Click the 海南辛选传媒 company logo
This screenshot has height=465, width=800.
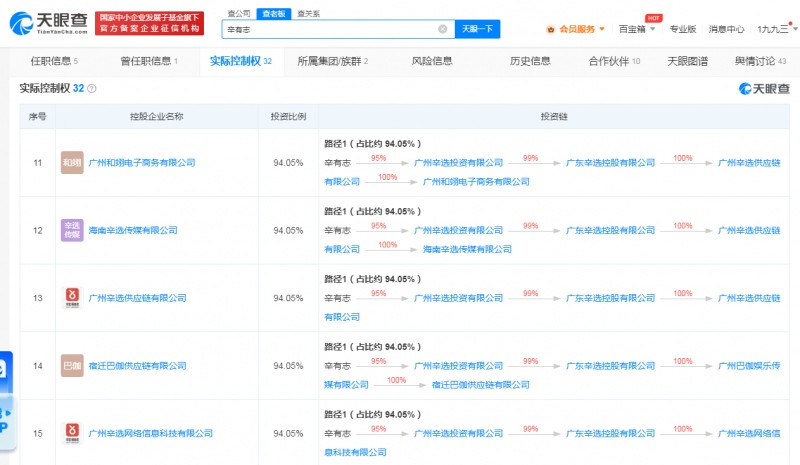click(x=72, y=230)
